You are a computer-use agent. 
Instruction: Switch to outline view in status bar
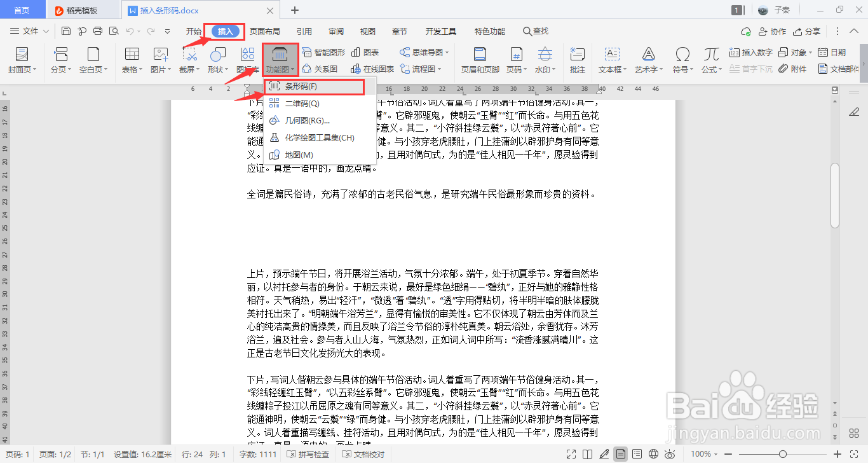pos(637,454)
